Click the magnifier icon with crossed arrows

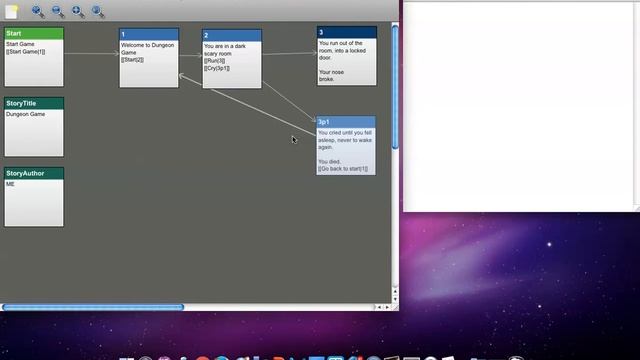38,11
